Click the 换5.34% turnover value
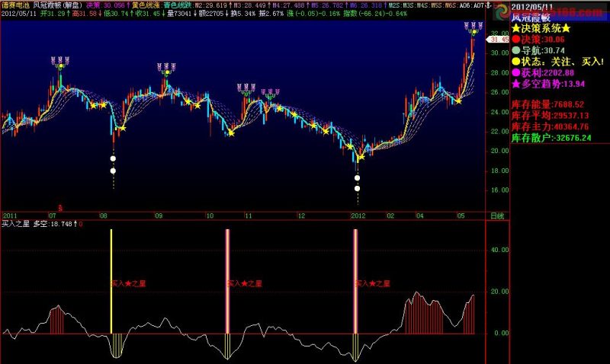Viewport: 610px width, 364px height. (243, 14)
